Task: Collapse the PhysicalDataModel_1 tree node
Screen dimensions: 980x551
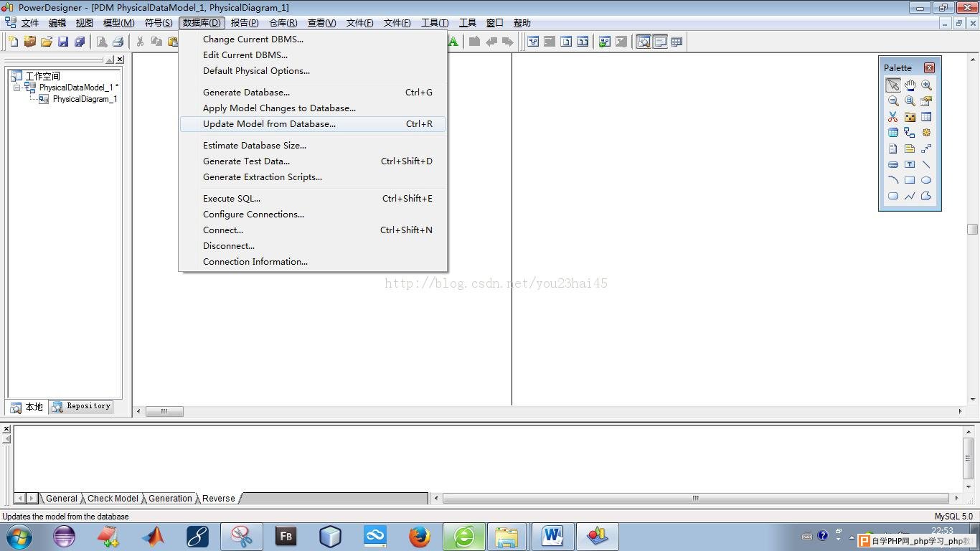Action: coord(17,88)
